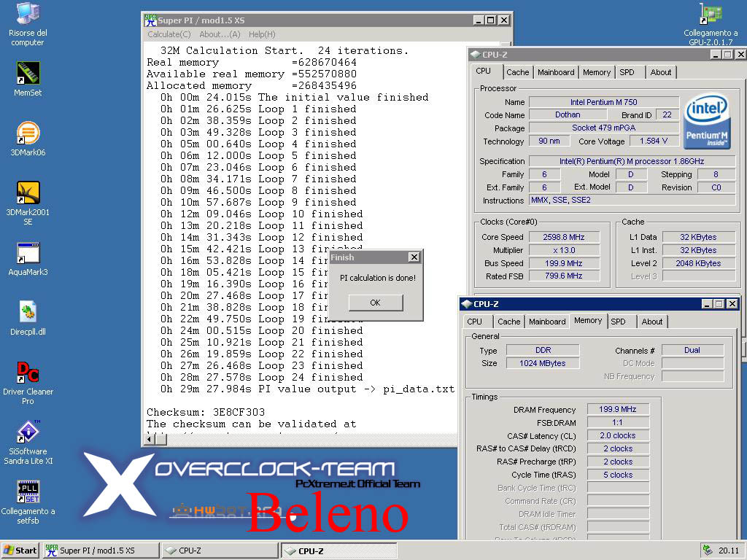
Task: Click Code Name value Dothan
Action: (568, 114)
